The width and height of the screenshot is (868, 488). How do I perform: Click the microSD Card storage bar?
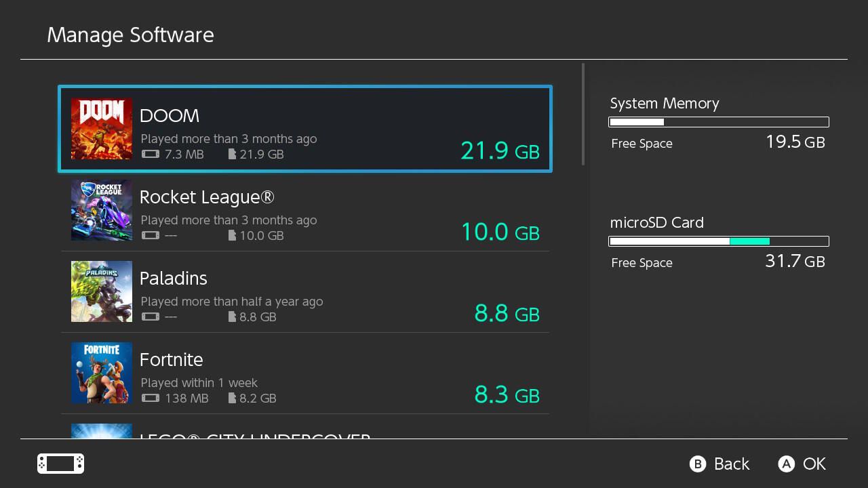tap(719, 241)
